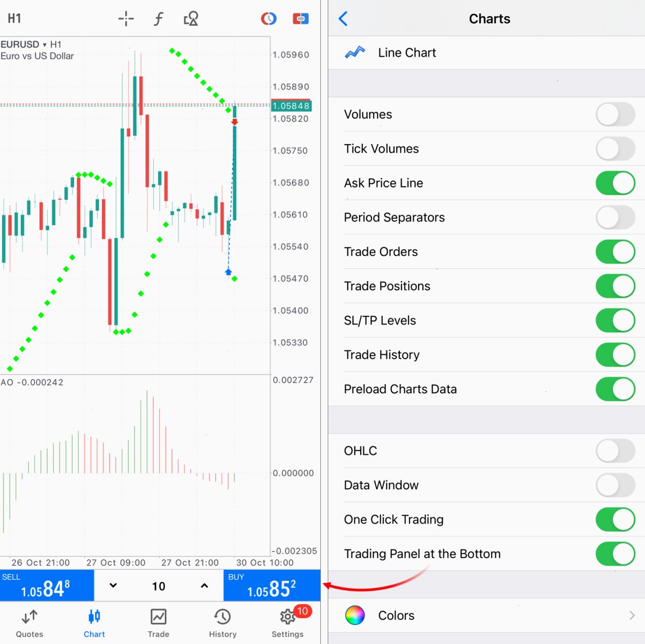Tap the SELL 1.05848 button

click(47, 585)
